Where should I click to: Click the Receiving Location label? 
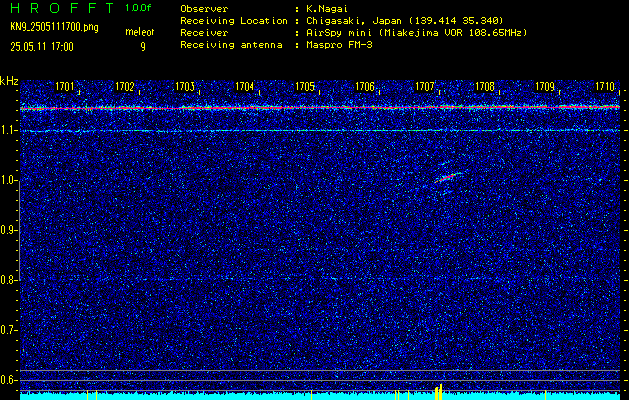[x=234, y=20]
